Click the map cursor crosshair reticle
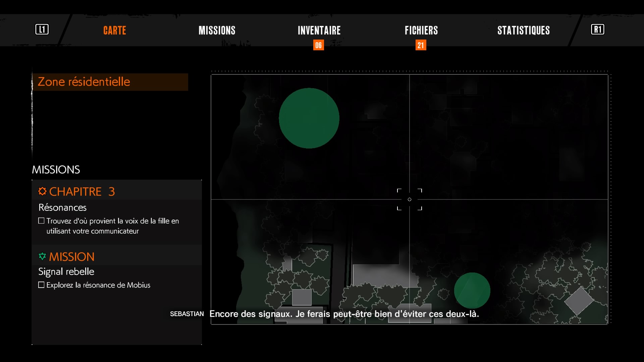The width and height of the screenshot is (644, 362). (410, 199)
